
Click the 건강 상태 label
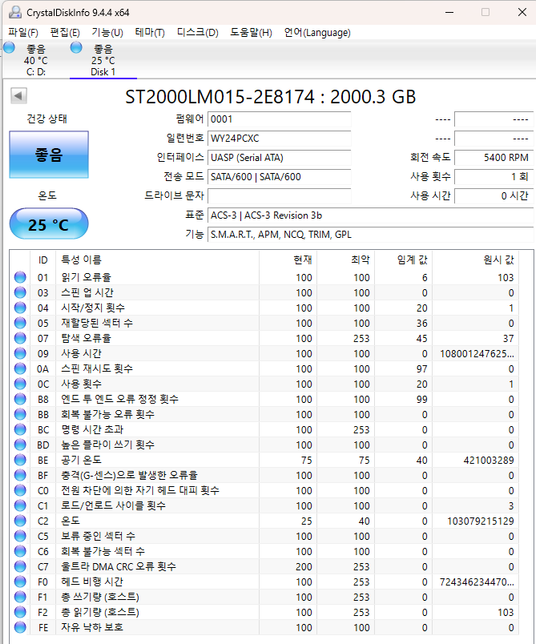click(47, 119)
